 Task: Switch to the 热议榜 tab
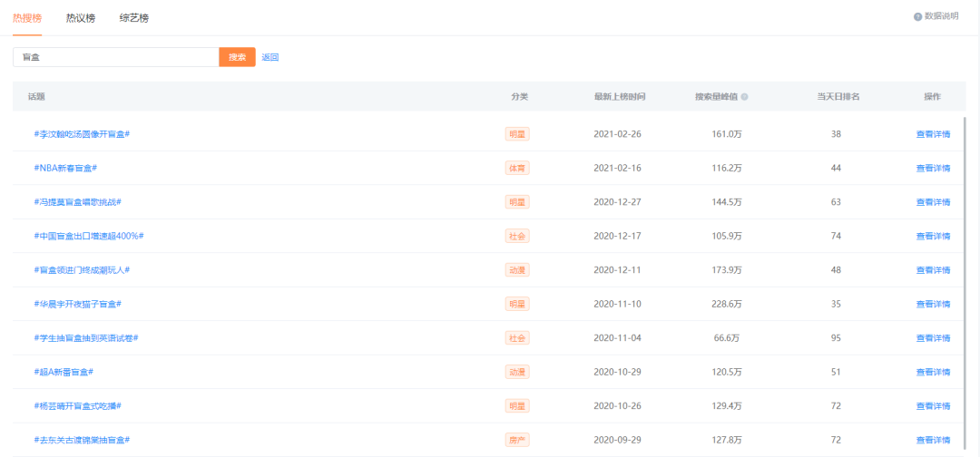point(81,18)
